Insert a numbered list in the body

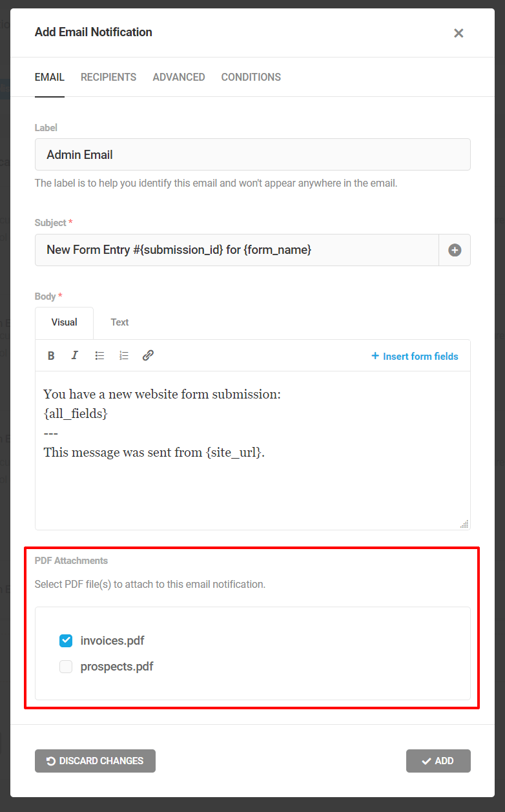pyautogui.click(x=124, y=355)
